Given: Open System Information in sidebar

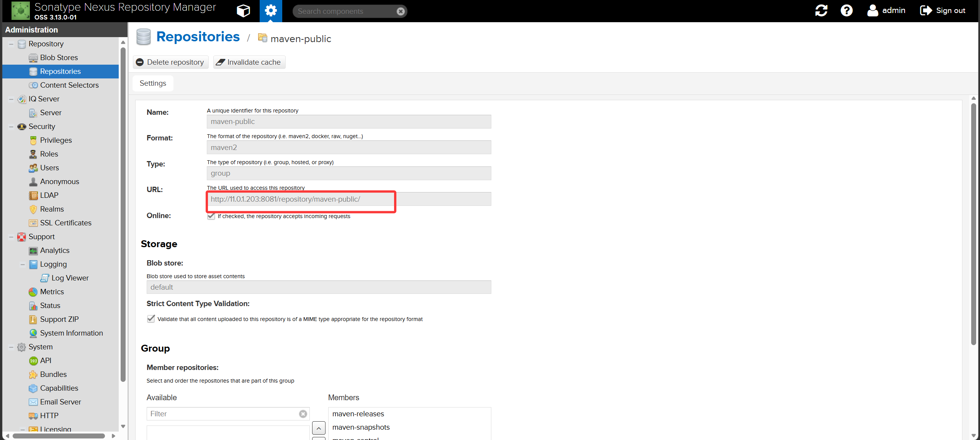Looking at the screenshot, I should pyautogui.click(x=71, y=333).
